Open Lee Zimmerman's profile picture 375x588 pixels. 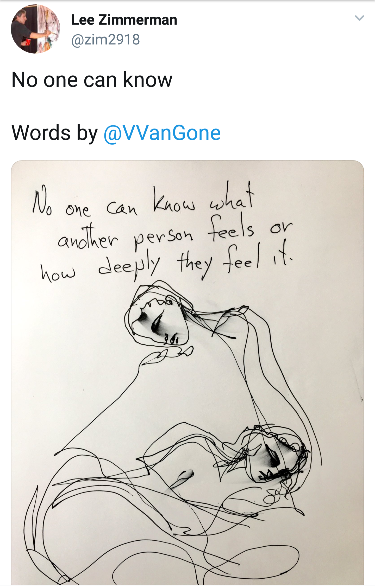[x=35, y=29]
